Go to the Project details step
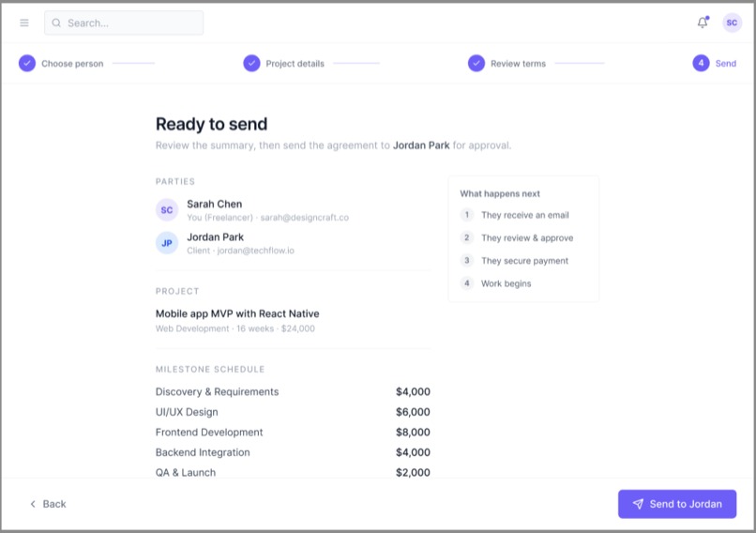Image resolution: width=756 pixels, height=533 pixels. pyautogui.click(x=295, y=64)
